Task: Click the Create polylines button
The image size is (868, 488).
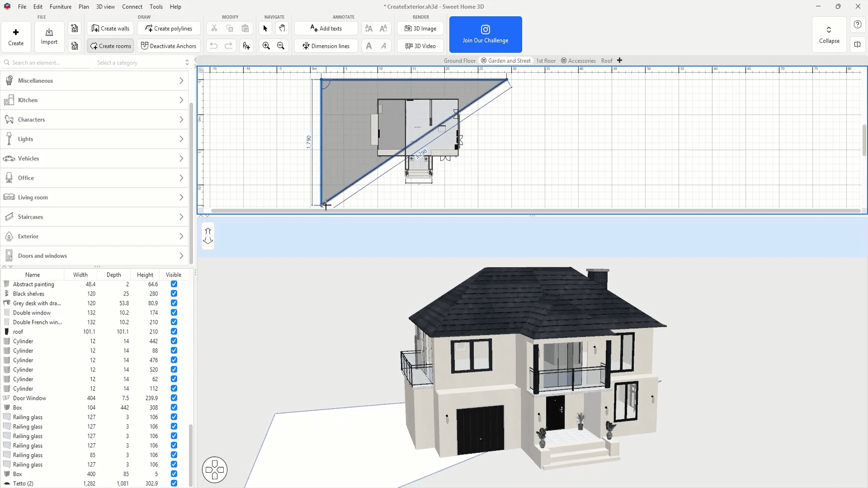Action: point(169,28)
